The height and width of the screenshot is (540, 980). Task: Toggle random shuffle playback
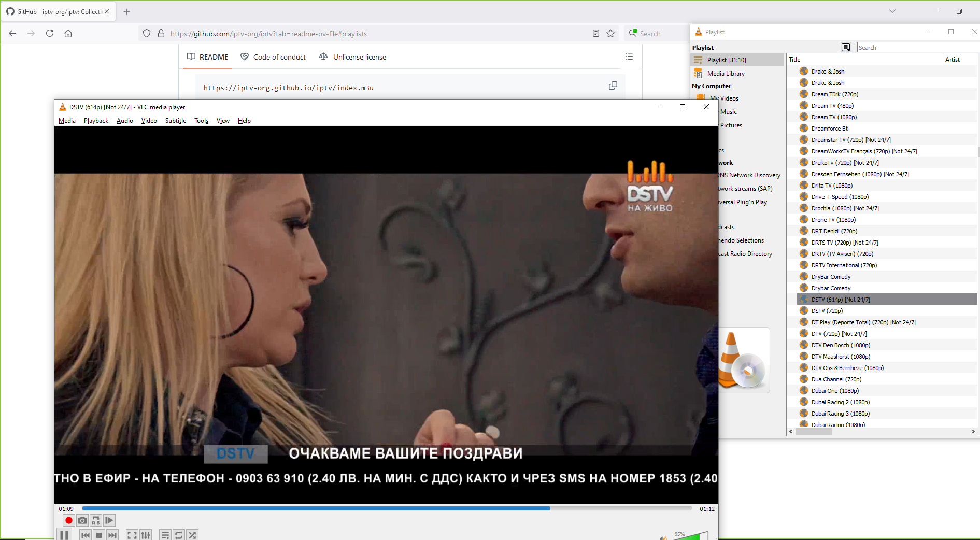coord(192,535)
